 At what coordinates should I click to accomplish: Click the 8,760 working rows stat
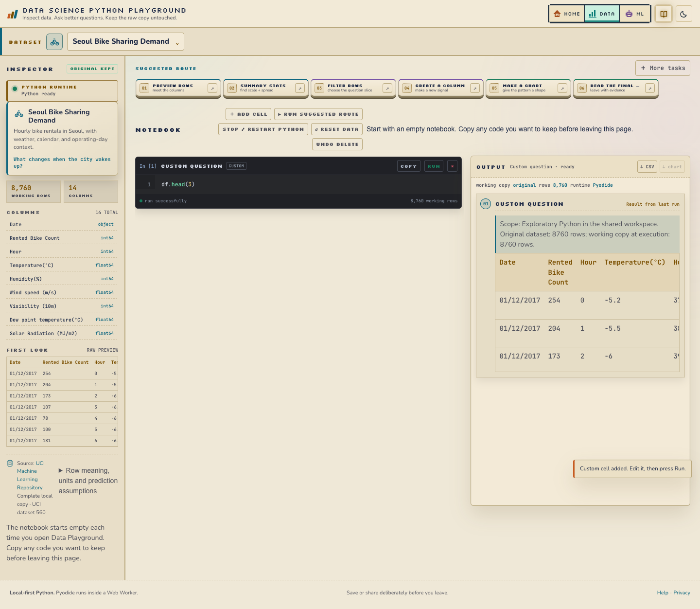click(x=34, y=192)
